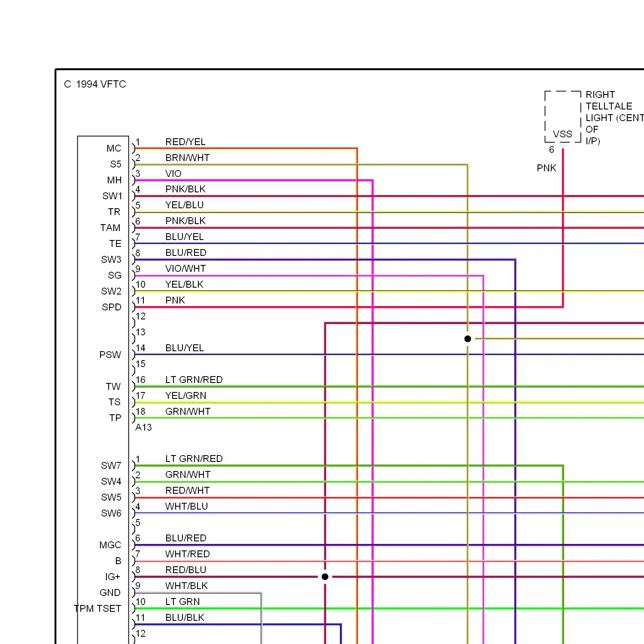
Task: Click the YEL/GRN wire label
Action: point(186,395)
